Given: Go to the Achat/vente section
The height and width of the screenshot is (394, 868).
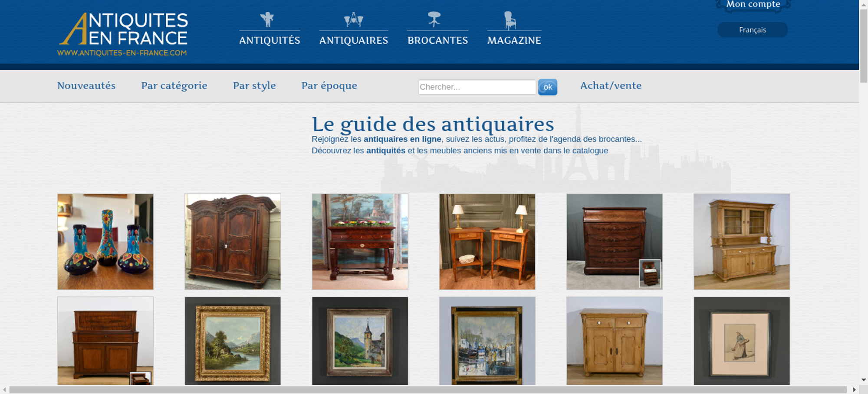Looking at the screenshot, I should pos(611,85).
